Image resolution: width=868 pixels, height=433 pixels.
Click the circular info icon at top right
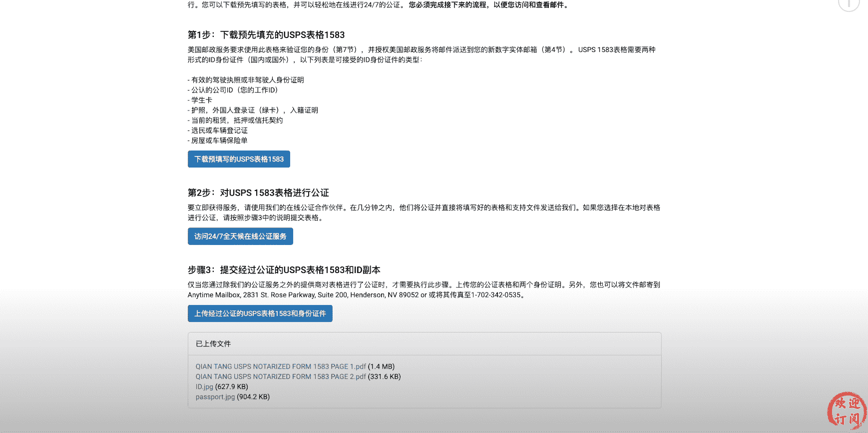point(849,3)
